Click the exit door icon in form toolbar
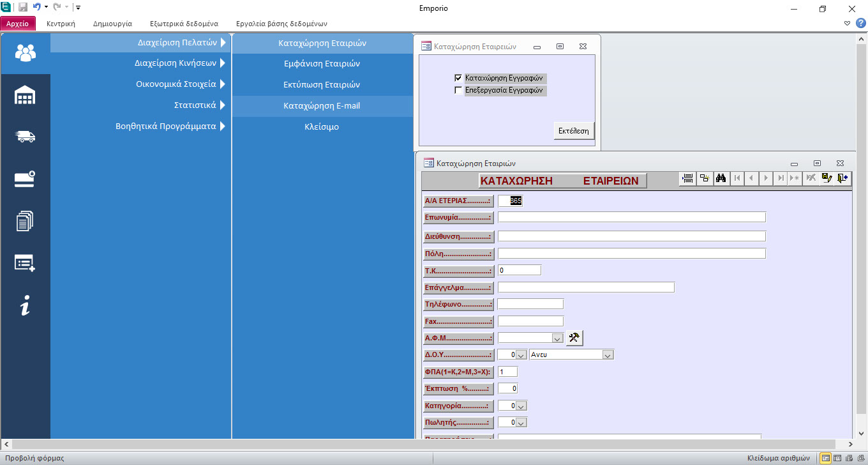This screenshot has width=868, height=465. coord(843,179)
